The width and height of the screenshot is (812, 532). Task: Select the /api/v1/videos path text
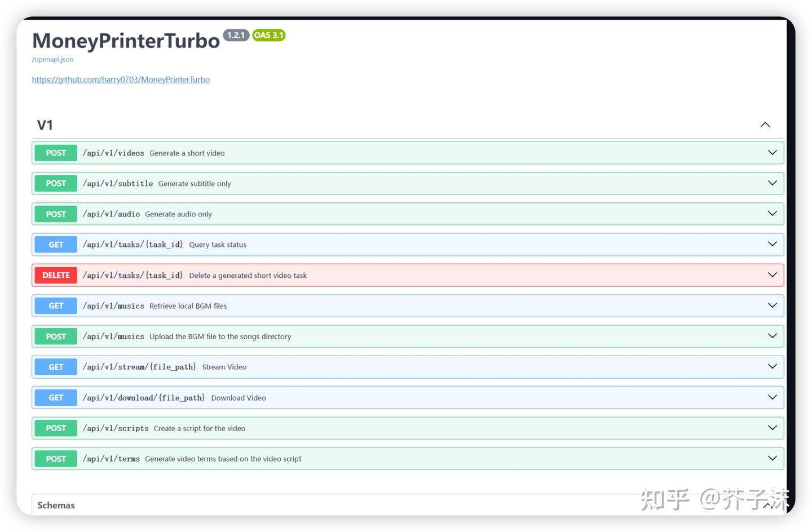click(113, 153)
